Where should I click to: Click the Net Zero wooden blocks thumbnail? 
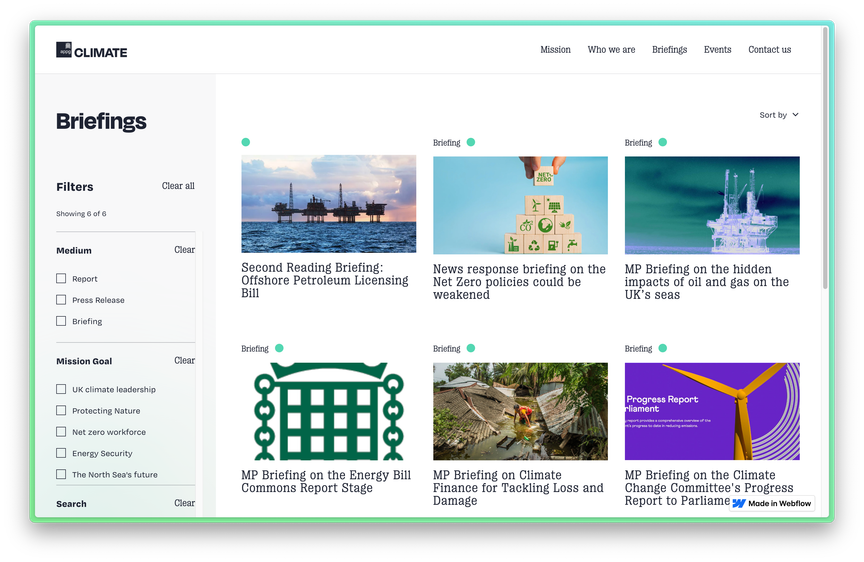coord(520,205)
